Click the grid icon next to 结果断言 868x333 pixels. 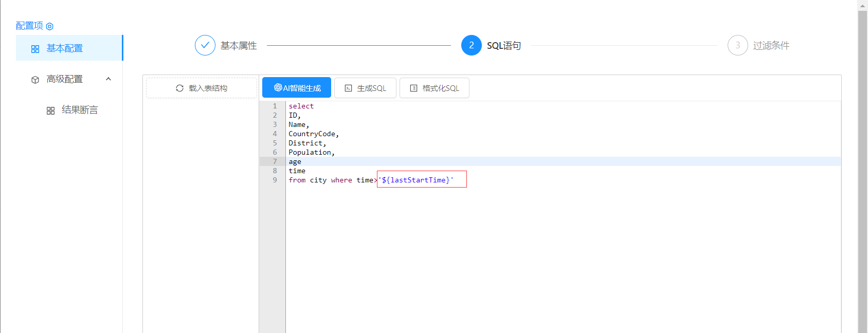click(50, 110)
